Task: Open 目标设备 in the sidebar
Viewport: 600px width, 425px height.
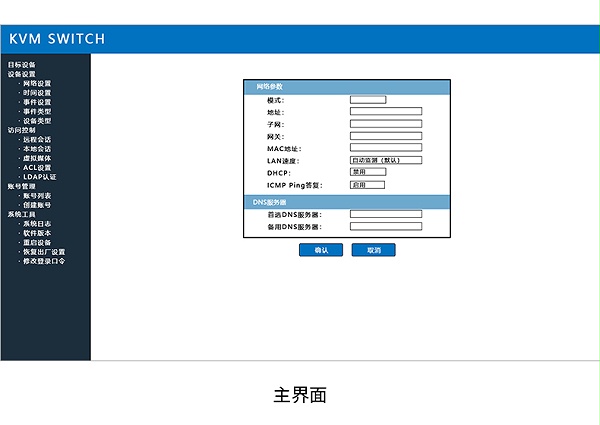Action: (21, 65)
